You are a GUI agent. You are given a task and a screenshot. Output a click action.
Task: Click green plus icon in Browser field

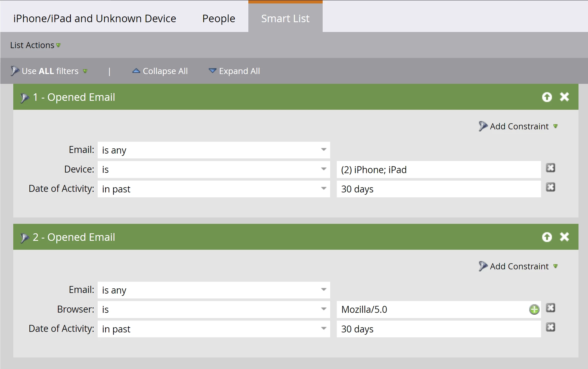(x=534, y=310)
